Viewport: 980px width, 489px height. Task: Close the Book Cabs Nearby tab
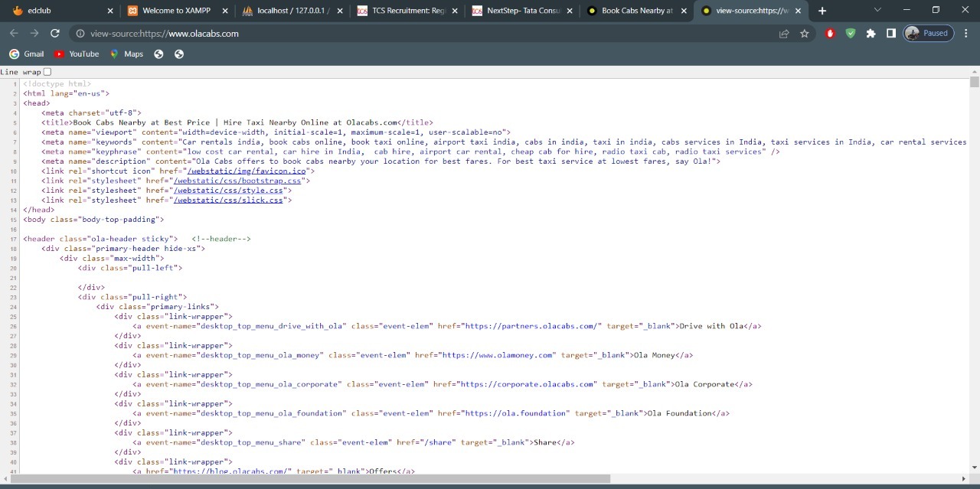(684, 11)
